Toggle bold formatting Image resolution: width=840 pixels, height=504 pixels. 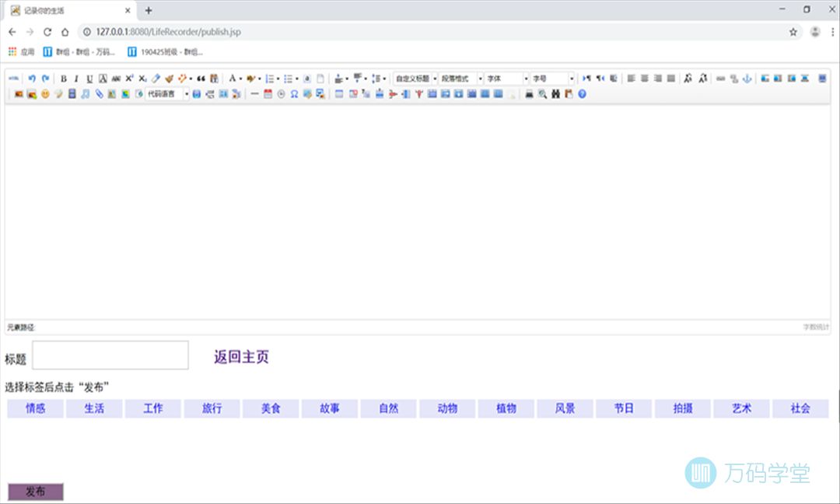(63, 79)
